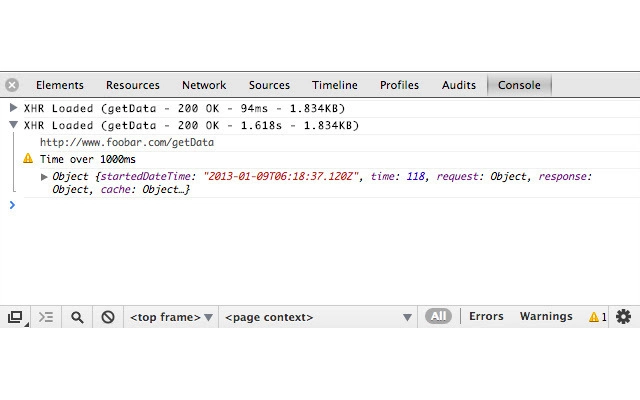Click the warning count indicator in the status bar

point(598,317)
